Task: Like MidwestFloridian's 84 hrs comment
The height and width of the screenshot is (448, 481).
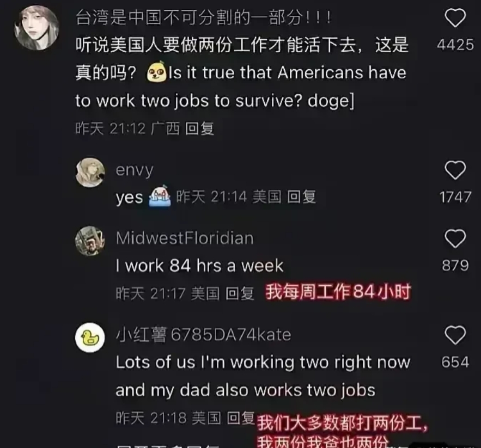Action: pyautogui.click(x=455, y=238)
